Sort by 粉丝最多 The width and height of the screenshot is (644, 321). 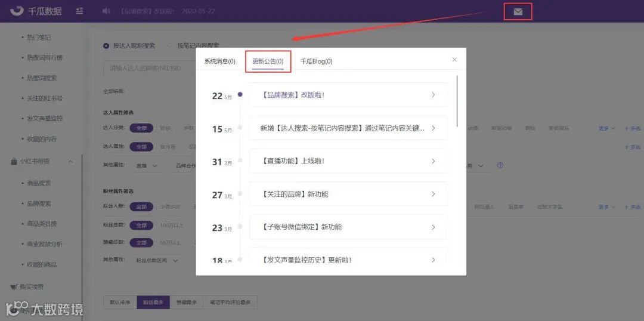click(x=153, y=302)
